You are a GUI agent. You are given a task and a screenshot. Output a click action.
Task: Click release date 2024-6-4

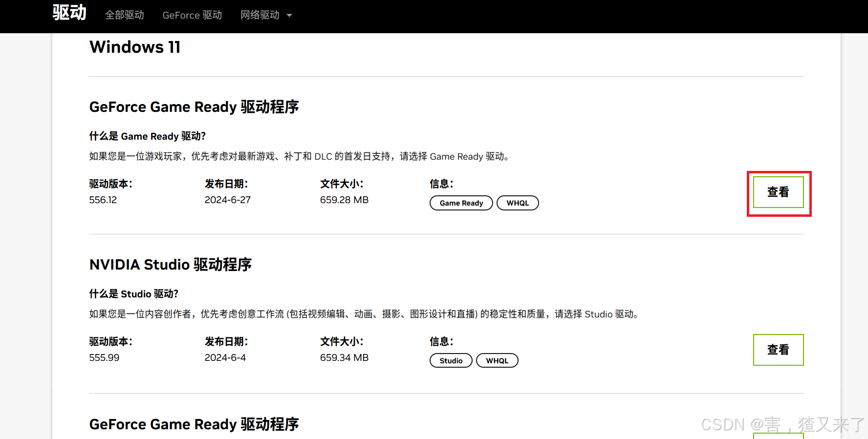[225, 358]
